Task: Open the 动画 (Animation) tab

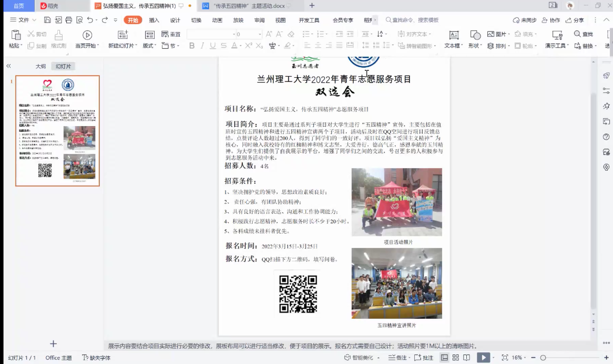Action: 217,20
